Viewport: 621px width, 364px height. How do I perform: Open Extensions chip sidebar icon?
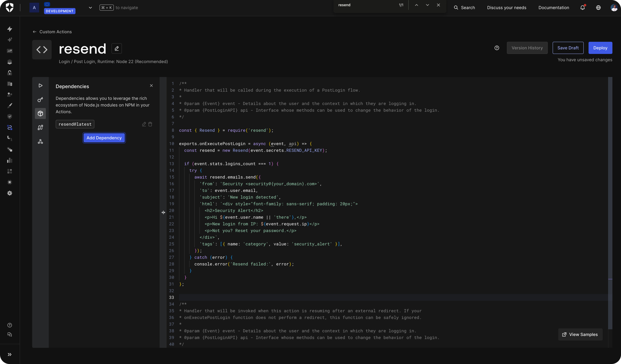(x=10, y=182)
